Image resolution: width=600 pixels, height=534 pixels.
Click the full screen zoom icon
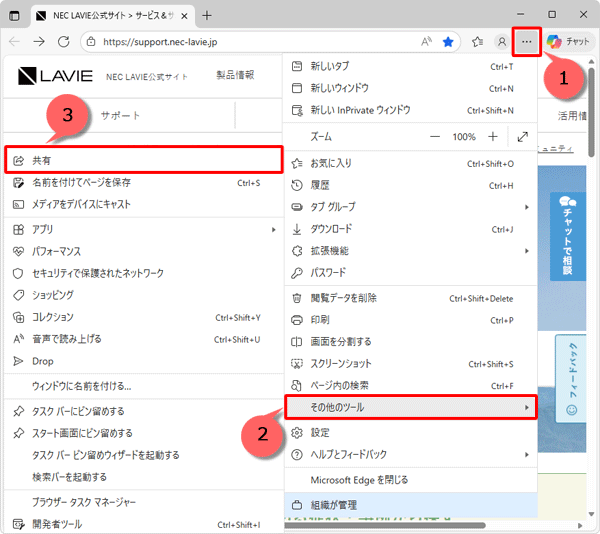(x=523, y=136)
